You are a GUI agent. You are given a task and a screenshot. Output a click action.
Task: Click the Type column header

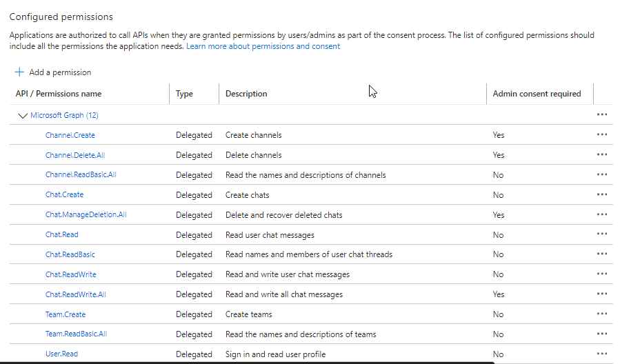(184, 94)
